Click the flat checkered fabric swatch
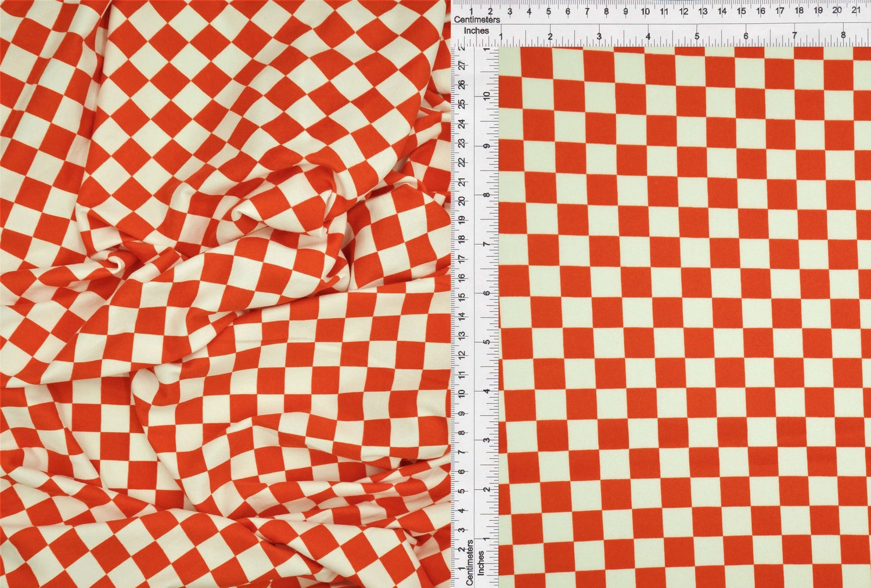871x588 pixels. coord(684,316)
